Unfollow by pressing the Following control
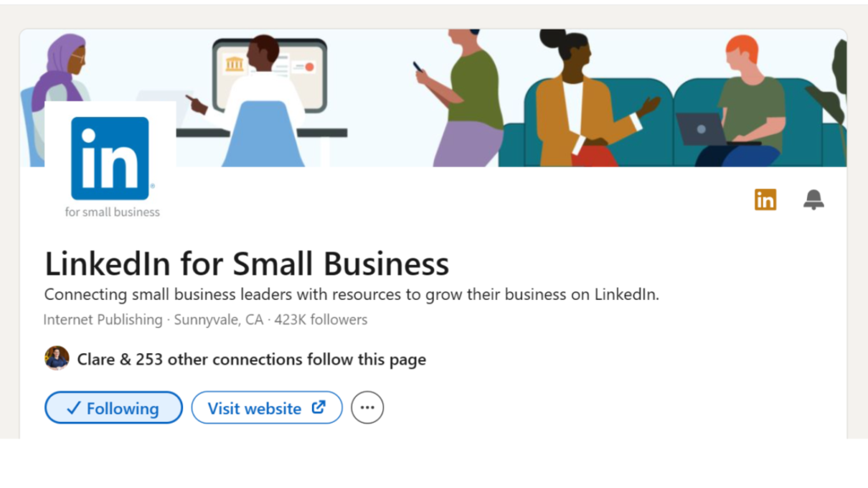 113,408
